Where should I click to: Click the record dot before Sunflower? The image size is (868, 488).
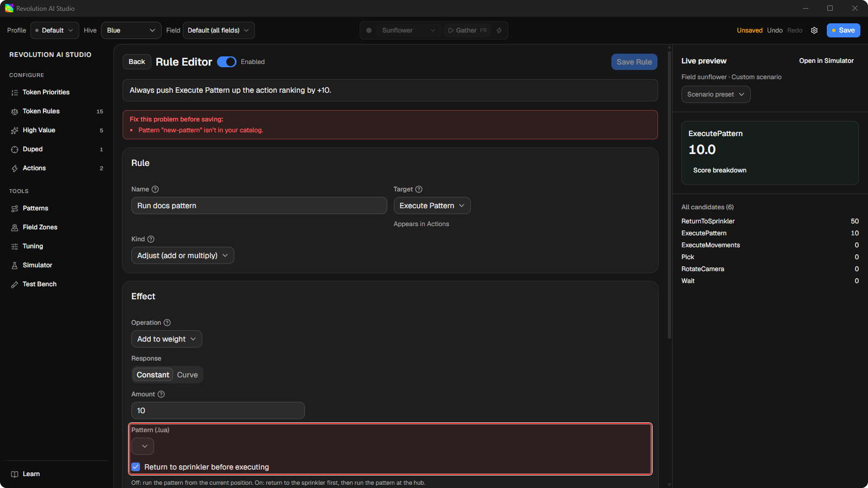click(x=369, y=30)
